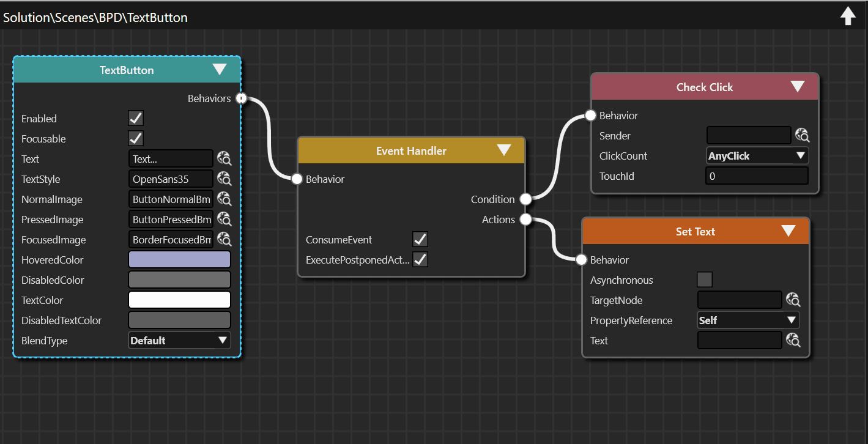The height and width of the screenshot is (444, 868).
Task: Select the Set Text node title
Action: pos(696,232)
